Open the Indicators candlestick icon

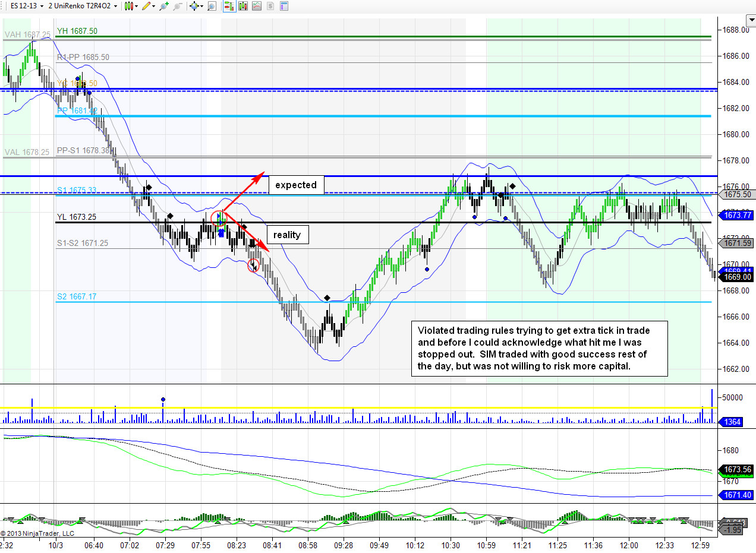click(x=242, y=6)
